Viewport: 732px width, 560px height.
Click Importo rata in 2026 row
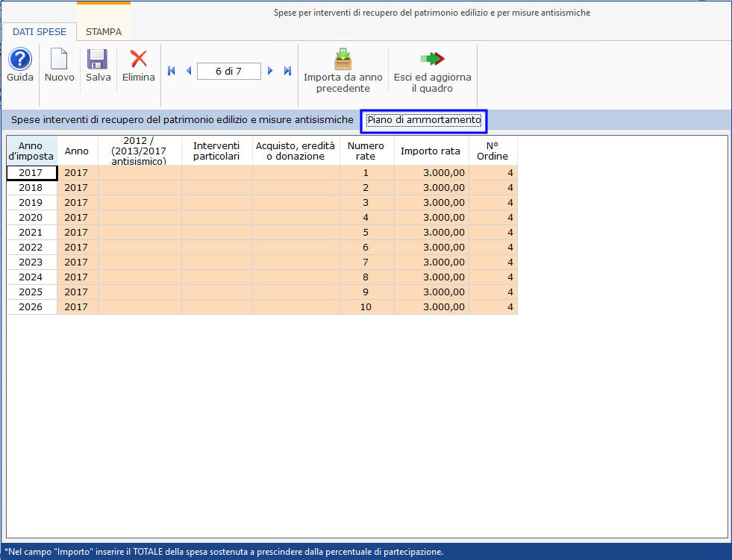(431, 307)
